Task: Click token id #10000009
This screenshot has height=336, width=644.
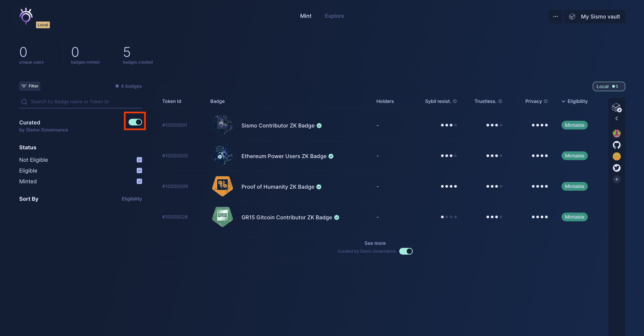Action: tap(175, 186)
